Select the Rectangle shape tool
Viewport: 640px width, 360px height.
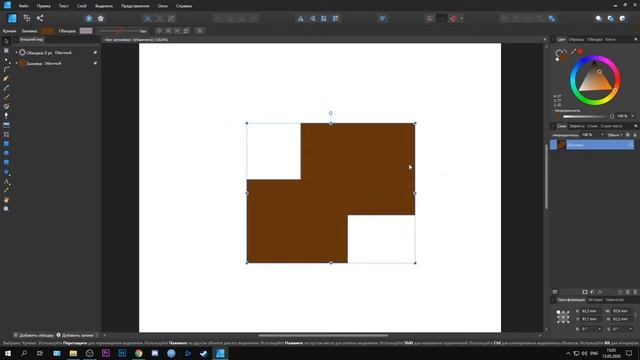pyautogui.click(x=6, y=144)
